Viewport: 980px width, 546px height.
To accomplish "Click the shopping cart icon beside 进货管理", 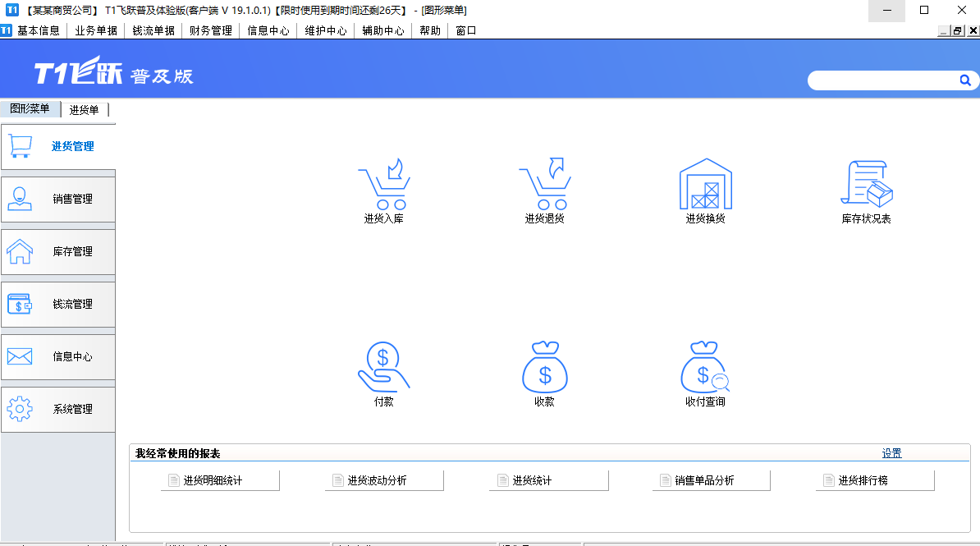I will tap(20, 146).
